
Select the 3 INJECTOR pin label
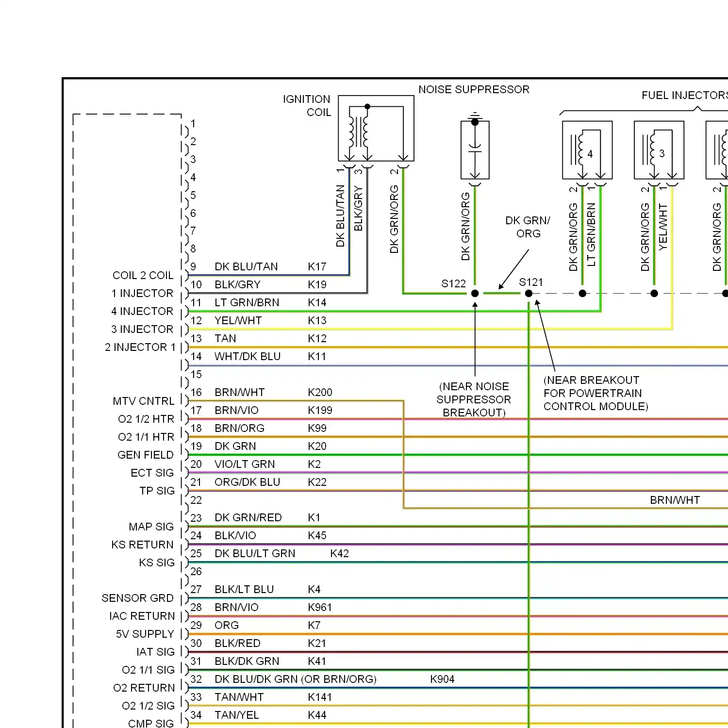click(142, 329)
